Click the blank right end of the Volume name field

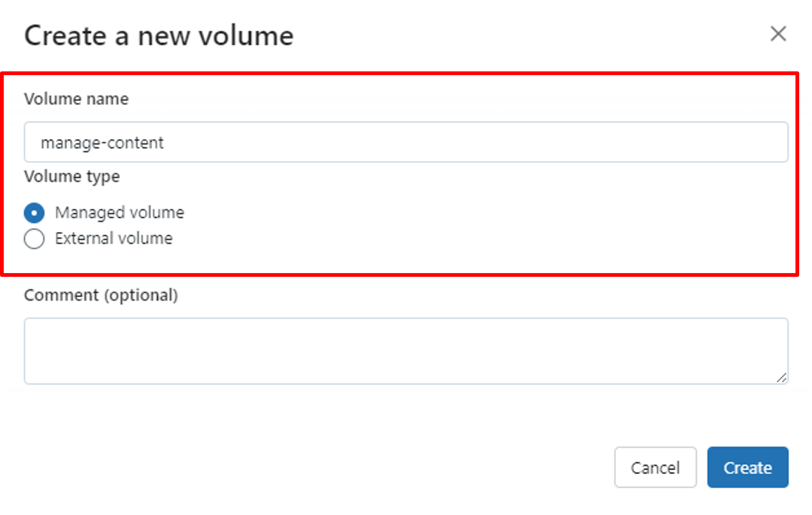[714, 142]
